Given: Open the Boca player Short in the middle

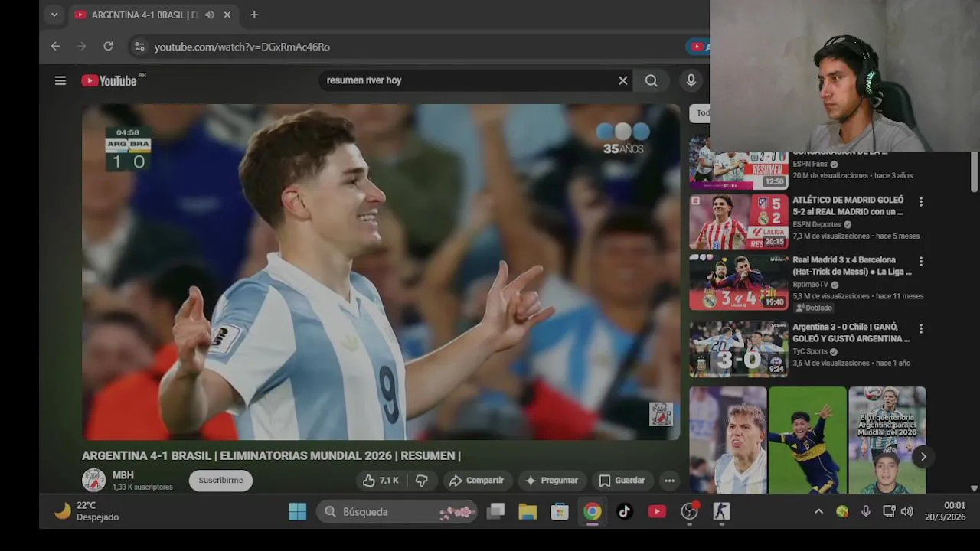Looking at the screenshot, I should click(807, 440).
